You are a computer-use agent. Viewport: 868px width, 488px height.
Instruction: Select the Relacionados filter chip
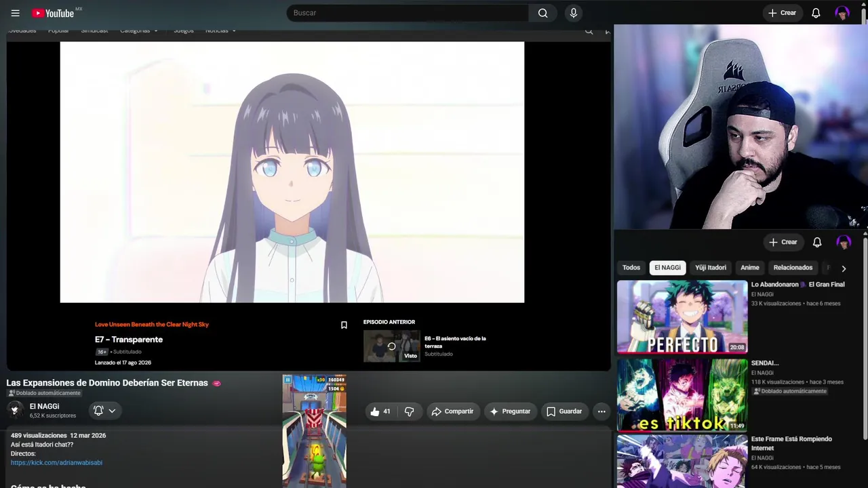pos(793,268)
